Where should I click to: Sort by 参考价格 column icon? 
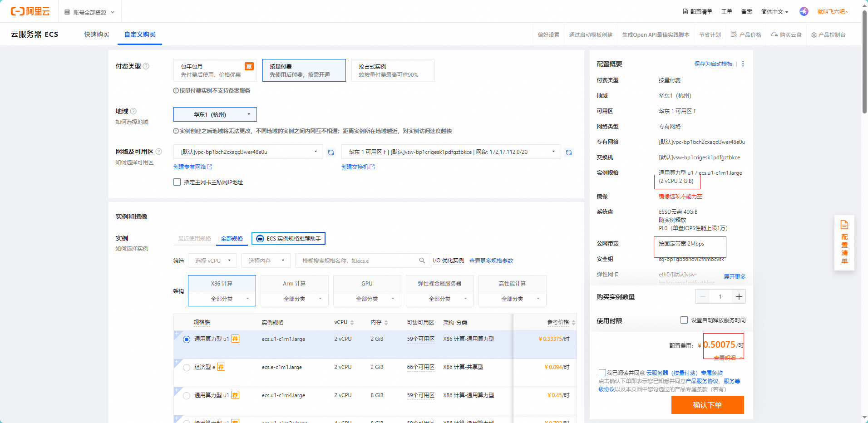(573, 323)
